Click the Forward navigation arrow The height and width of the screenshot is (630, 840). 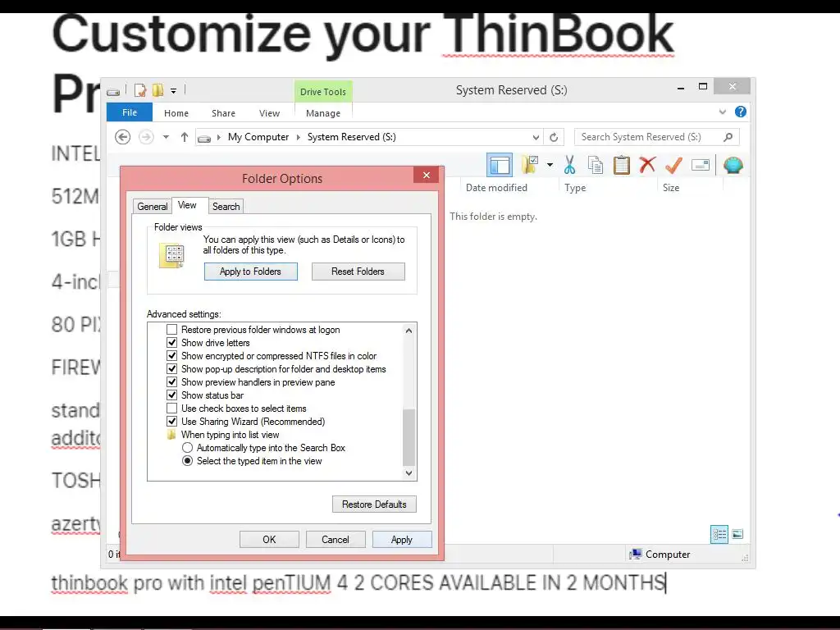click(146, 137)
